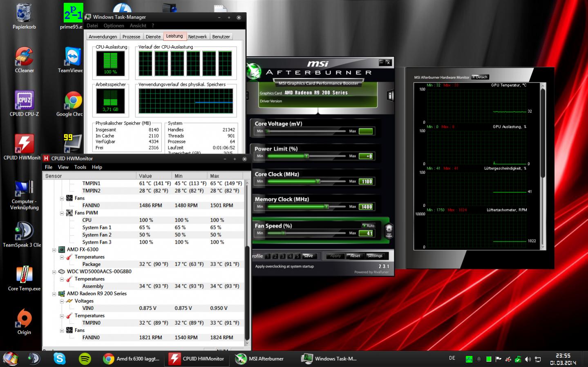
Task: Click the Afterburner info 'i' icon
Action: [x=390, y=96]
